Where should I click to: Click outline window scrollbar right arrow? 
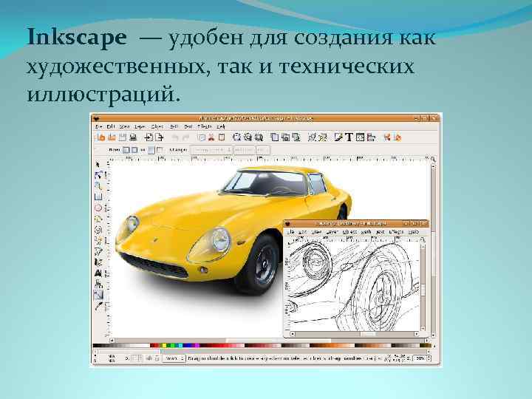[x=417, y=334]
